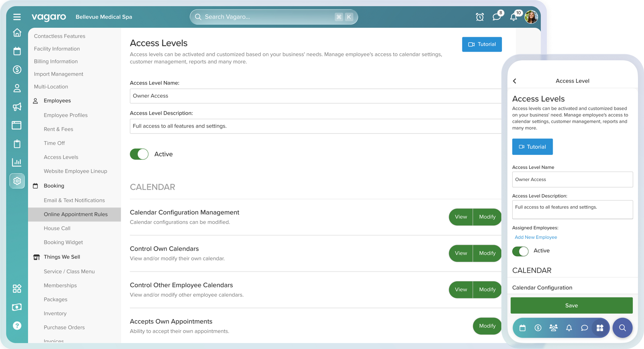Click the help question mark icon
Viewport: 644px width, 349px height.
click(x=17, y=325)
